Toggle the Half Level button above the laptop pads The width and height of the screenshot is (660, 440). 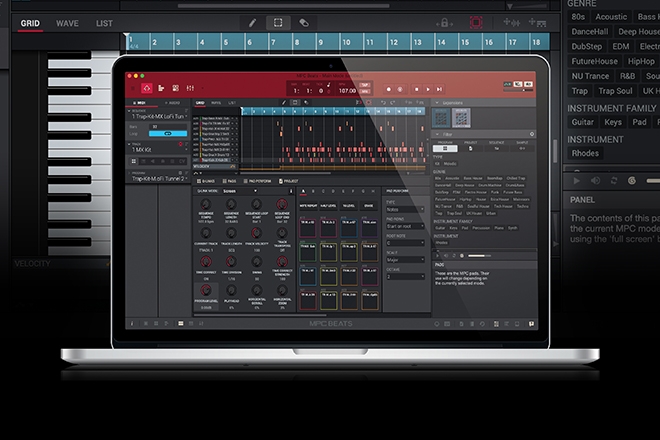328,205
